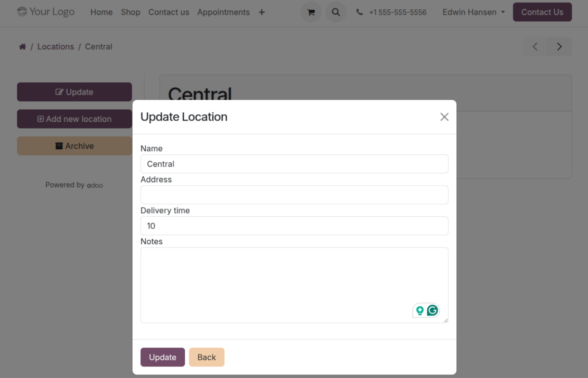
Task: Click the Delivery time field
Action: pos(294,226)
